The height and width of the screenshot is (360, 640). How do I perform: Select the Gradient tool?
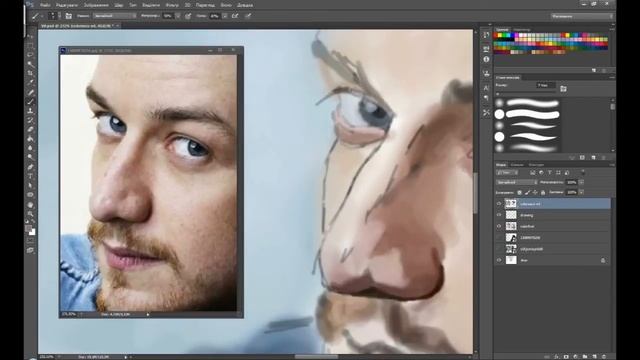(30, 139)
